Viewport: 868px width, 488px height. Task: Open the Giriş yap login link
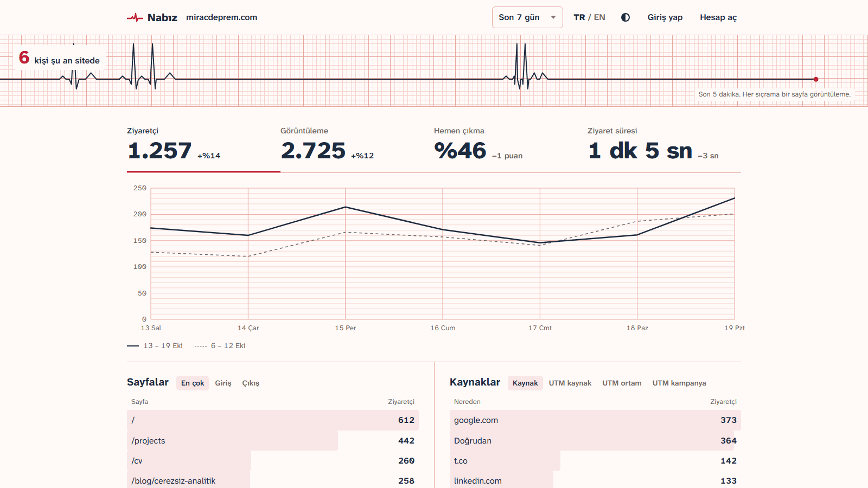[665, 17]
